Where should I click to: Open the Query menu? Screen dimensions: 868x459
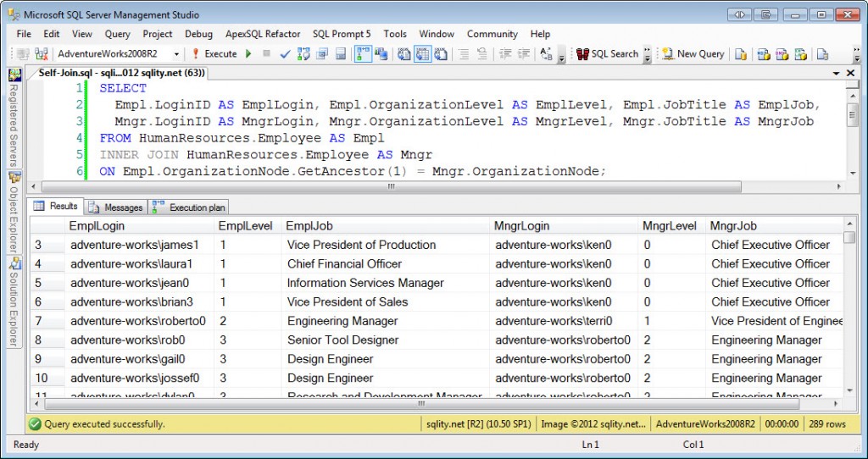117,34
